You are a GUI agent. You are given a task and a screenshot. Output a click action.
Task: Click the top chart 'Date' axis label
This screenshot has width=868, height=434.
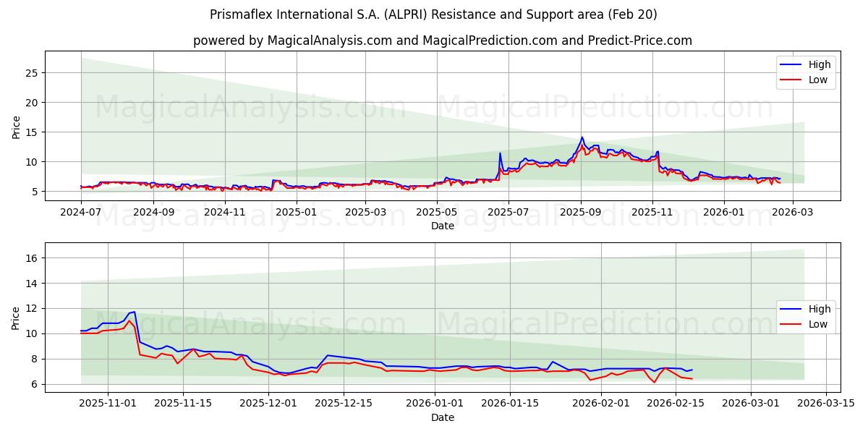coord(443,226)
